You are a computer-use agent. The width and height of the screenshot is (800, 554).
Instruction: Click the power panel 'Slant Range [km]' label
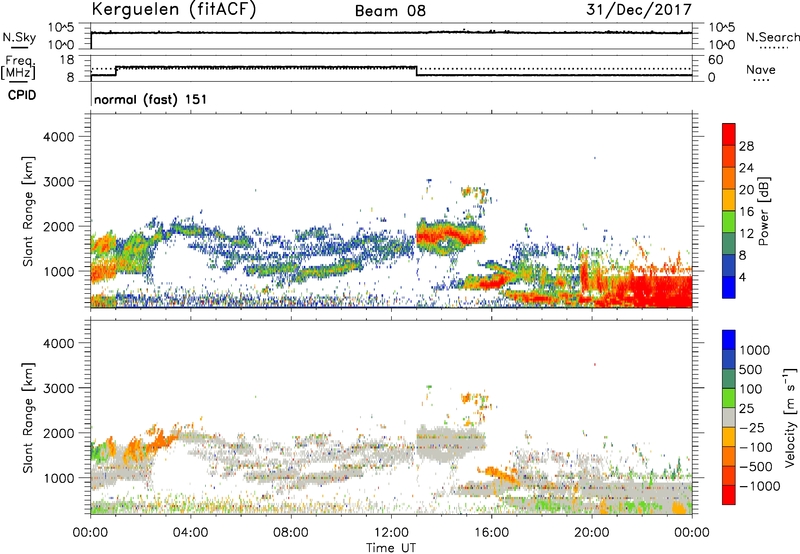coord(28,211)
